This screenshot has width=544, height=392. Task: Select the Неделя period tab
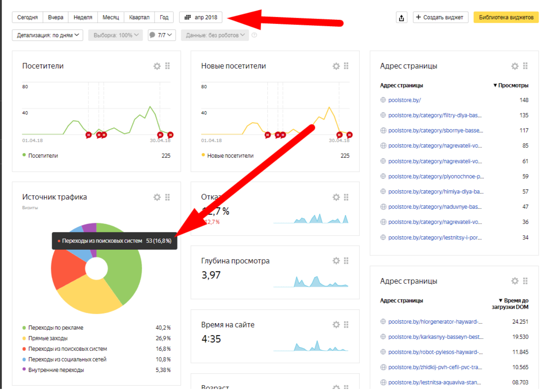[83, 17]
